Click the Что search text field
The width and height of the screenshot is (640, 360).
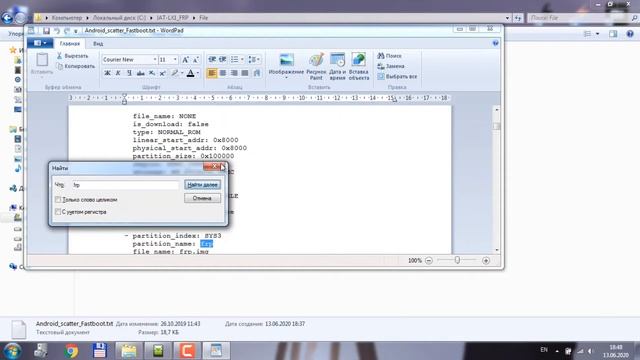(x=125, y=185)
